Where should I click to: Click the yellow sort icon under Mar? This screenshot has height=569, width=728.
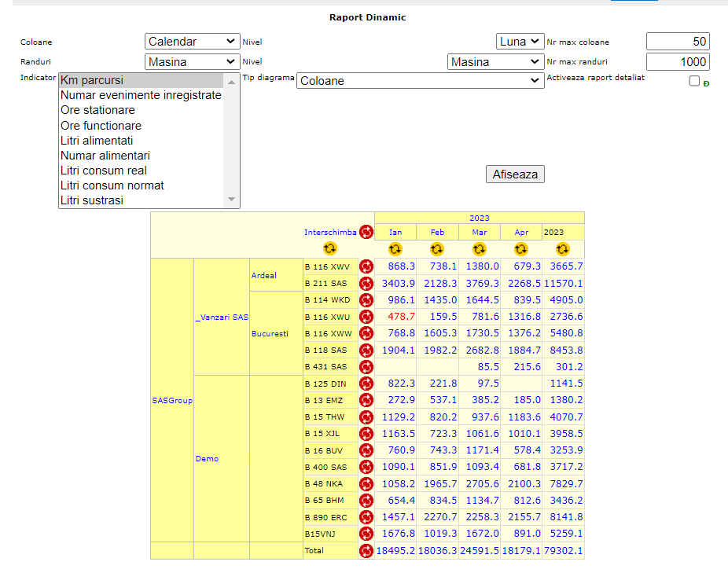(479, 249)
